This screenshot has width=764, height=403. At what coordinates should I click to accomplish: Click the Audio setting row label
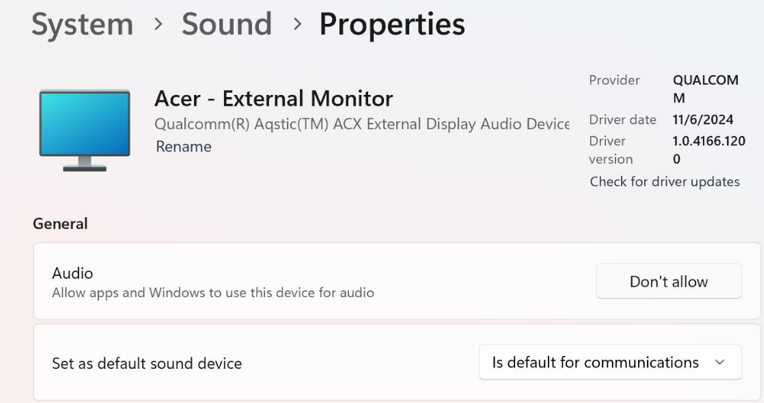[x=73, y=273]
